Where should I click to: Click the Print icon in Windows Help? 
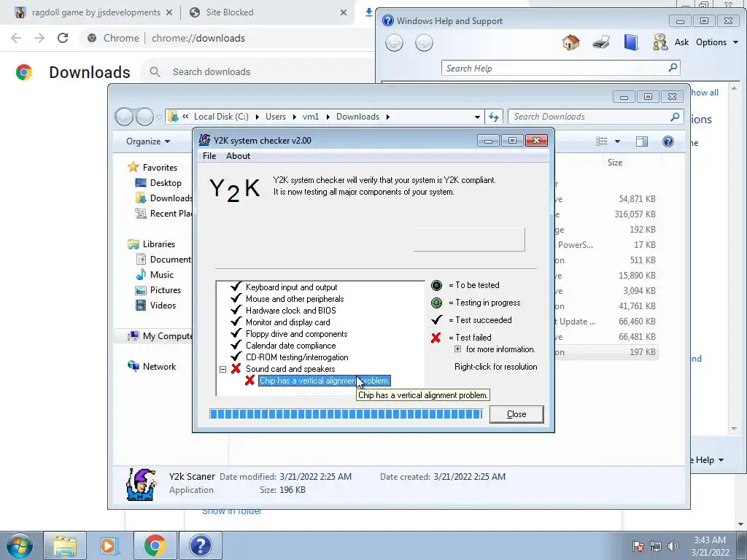pyautogui.click(x=601, y=42)
